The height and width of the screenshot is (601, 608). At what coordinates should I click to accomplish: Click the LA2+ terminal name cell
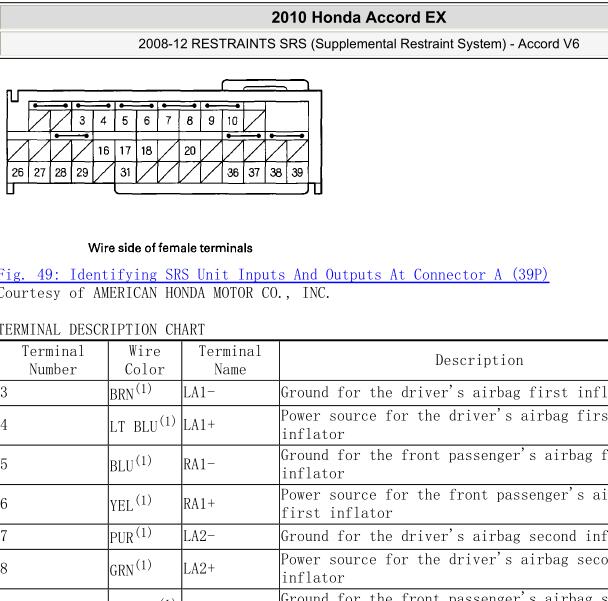[230, 569]
